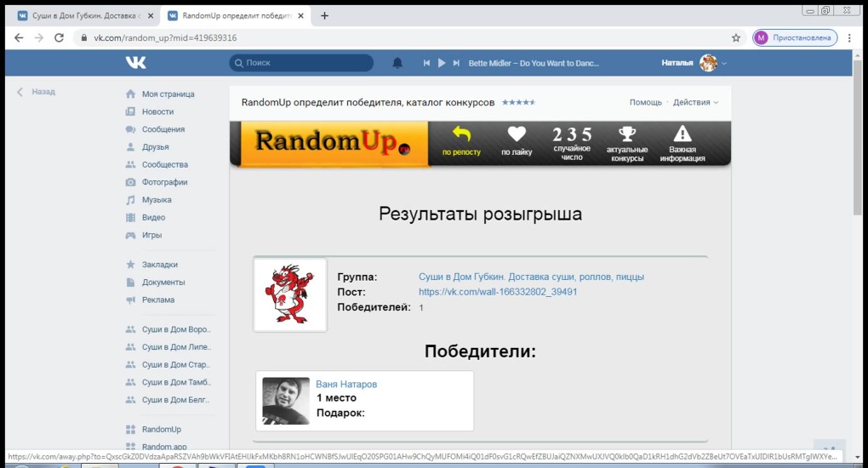Open the Chrome three-dot menu
This screenshot has height=468, width=868.
point(850,37)
